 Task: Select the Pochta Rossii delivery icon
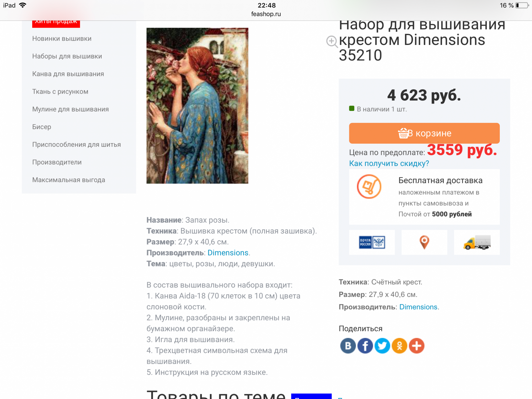click(372, 242)
